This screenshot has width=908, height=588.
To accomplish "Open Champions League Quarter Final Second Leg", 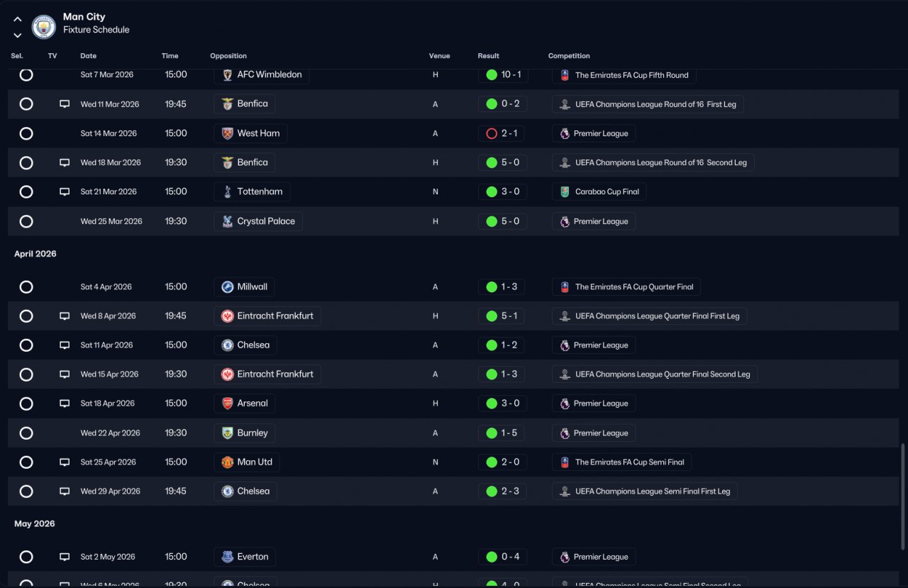I will [x=655, y=375].
